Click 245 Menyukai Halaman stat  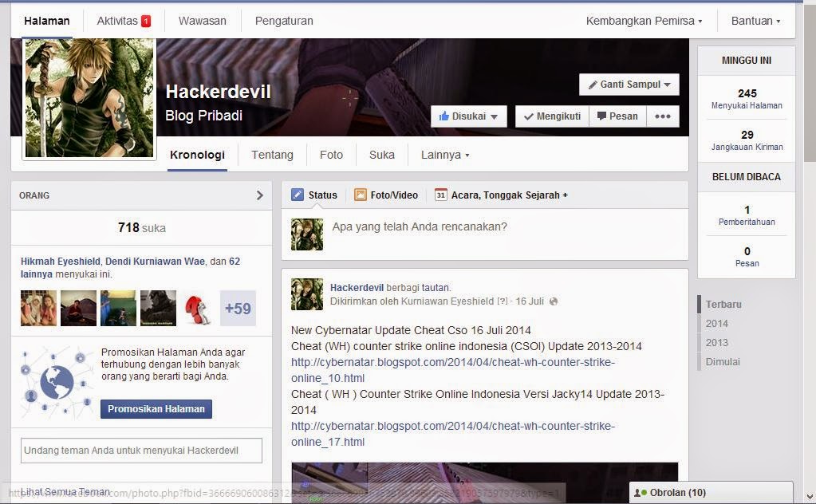747,99
